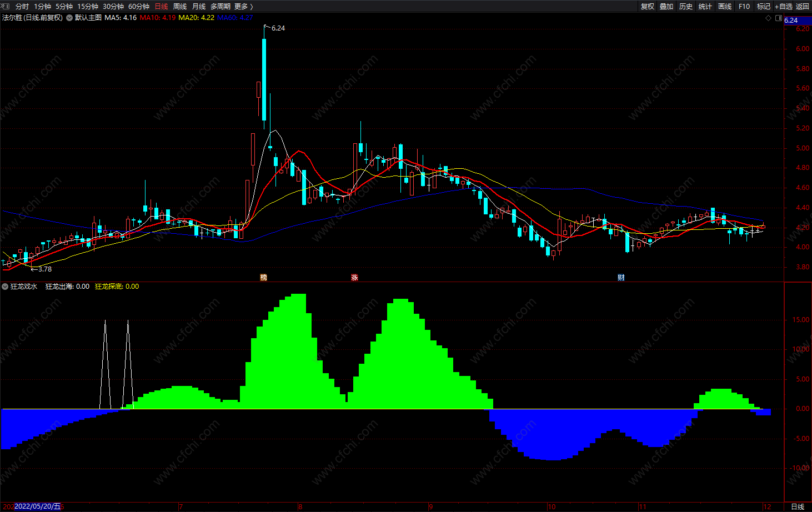Add the stock via +自选 button
Viewport: 812px width, 512px height.
tap(784, 7)
